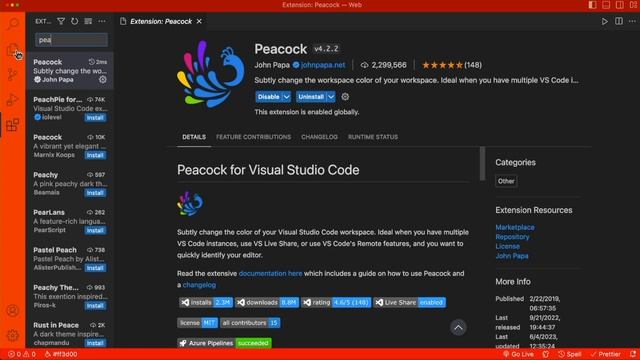
Task: Open the johnpapa.net publisher link
Action: [323, 65]
